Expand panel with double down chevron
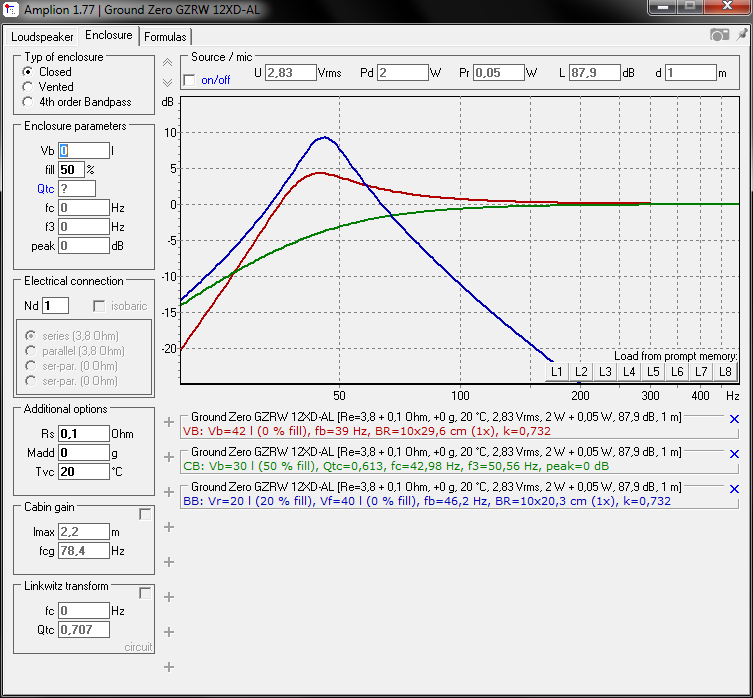753x698 pixels. click(168, 83)
